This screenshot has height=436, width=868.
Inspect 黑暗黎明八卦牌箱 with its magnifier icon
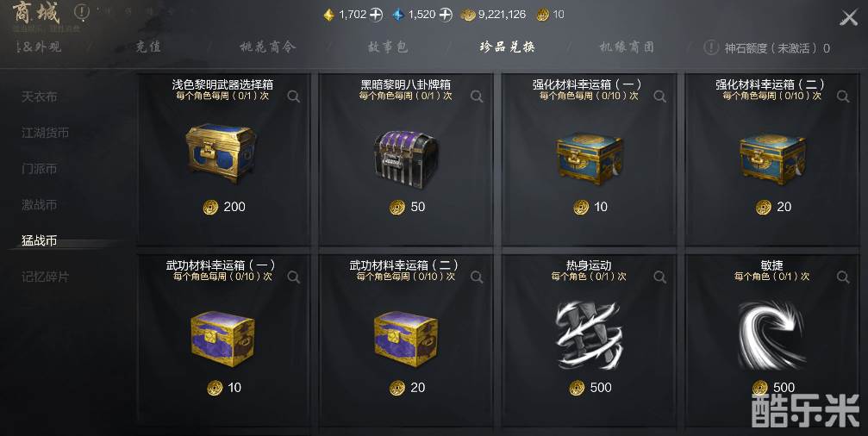click(x=477, y=97)
